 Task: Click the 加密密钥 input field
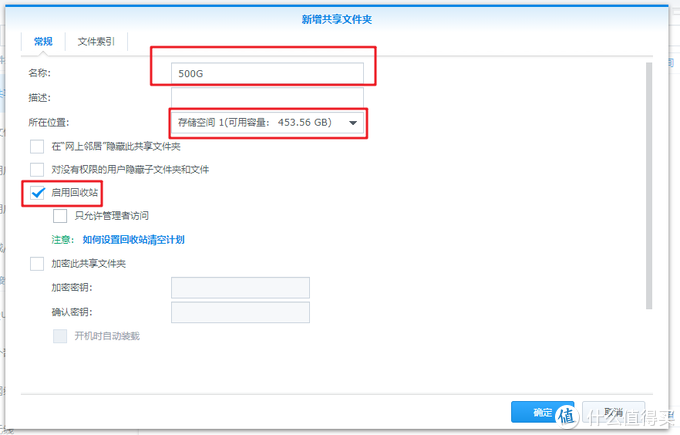240,288
